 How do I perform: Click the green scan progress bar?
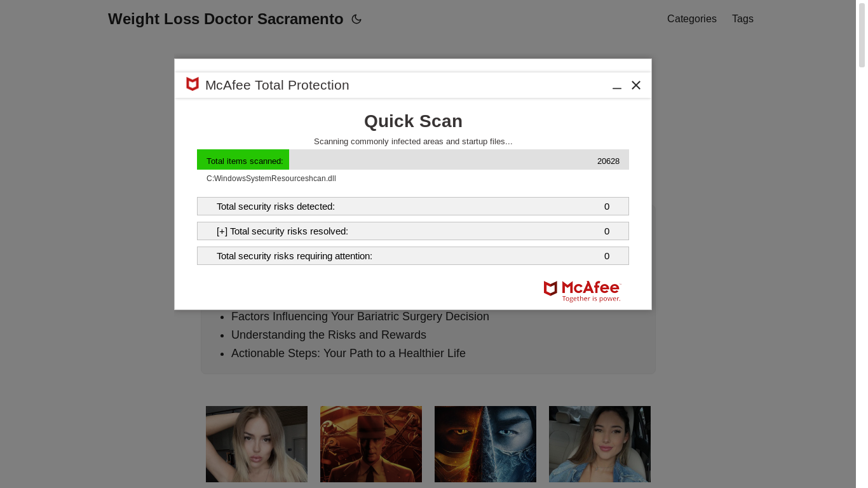243,159
